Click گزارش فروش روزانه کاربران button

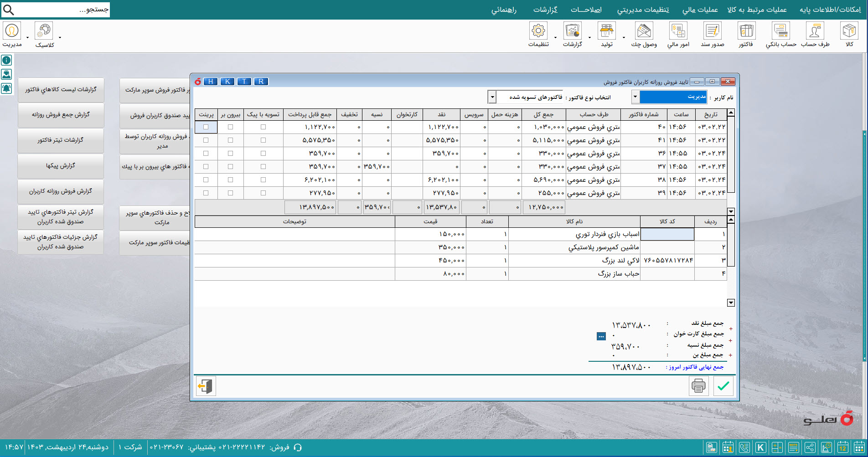61,191
